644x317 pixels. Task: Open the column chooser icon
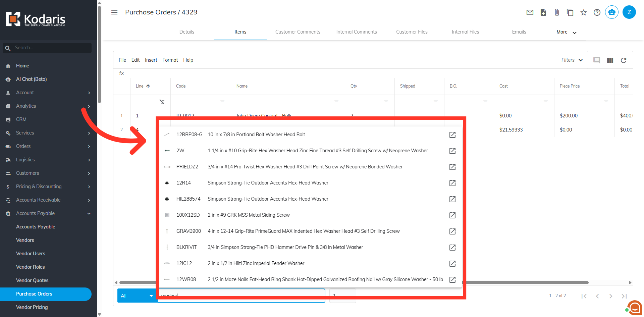tap(610, 60)
